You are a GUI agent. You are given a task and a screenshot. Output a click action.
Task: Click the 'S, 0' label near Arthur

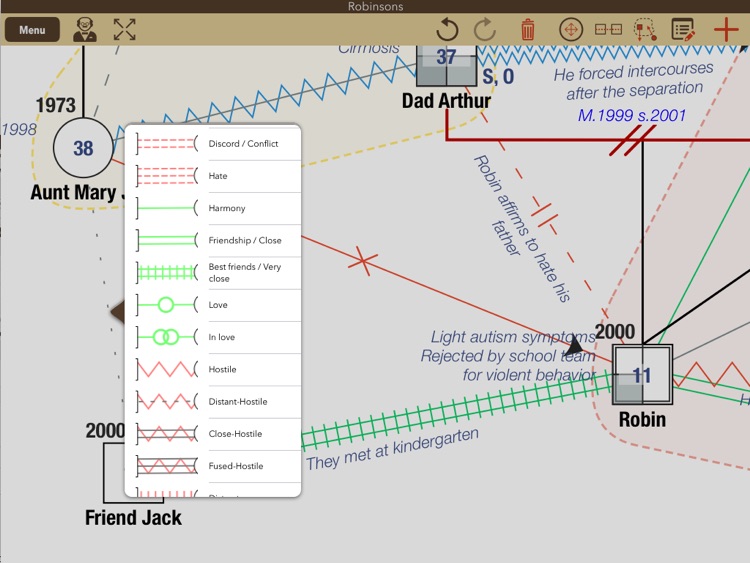click(x=498, y=77)
